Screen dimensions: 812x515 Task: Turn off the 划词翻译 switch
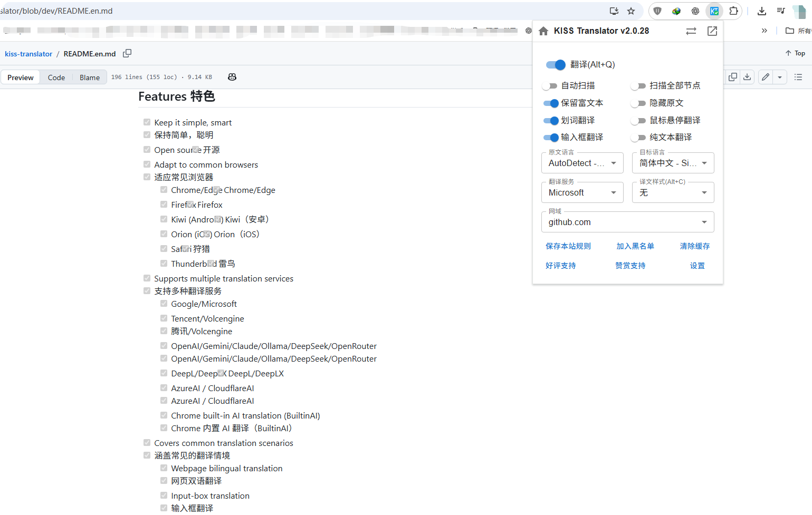tap(551, 121)
